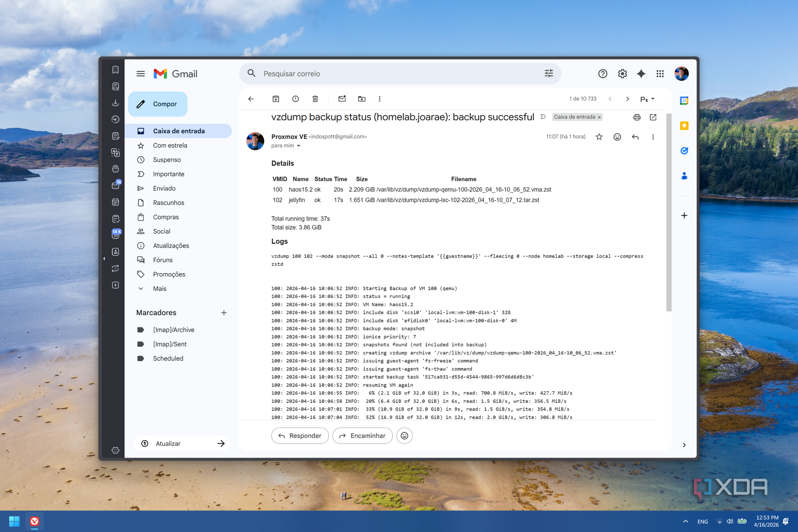Screen dimensions: 798x532
Task: Click Encaminhar to forward the email
Action: [x=362, y=436]
